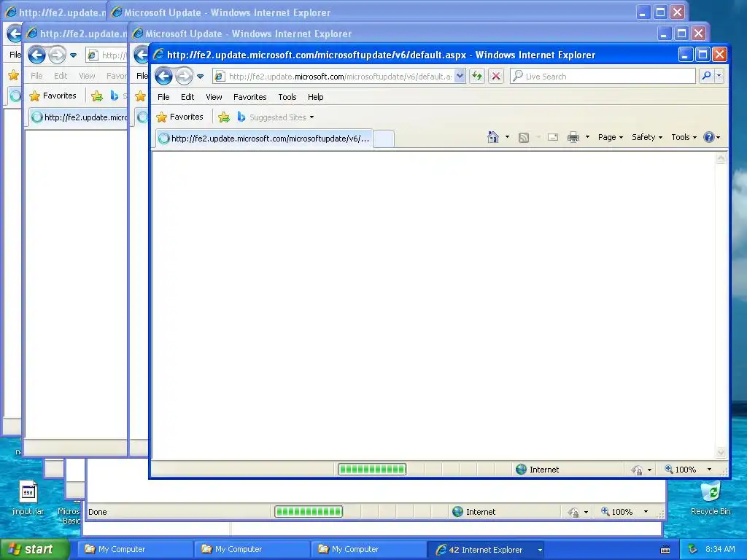The height and width of the screenshot is (560, 747).
Task: Click the Internet zone in the rear Done window
Action: (473, 512)
